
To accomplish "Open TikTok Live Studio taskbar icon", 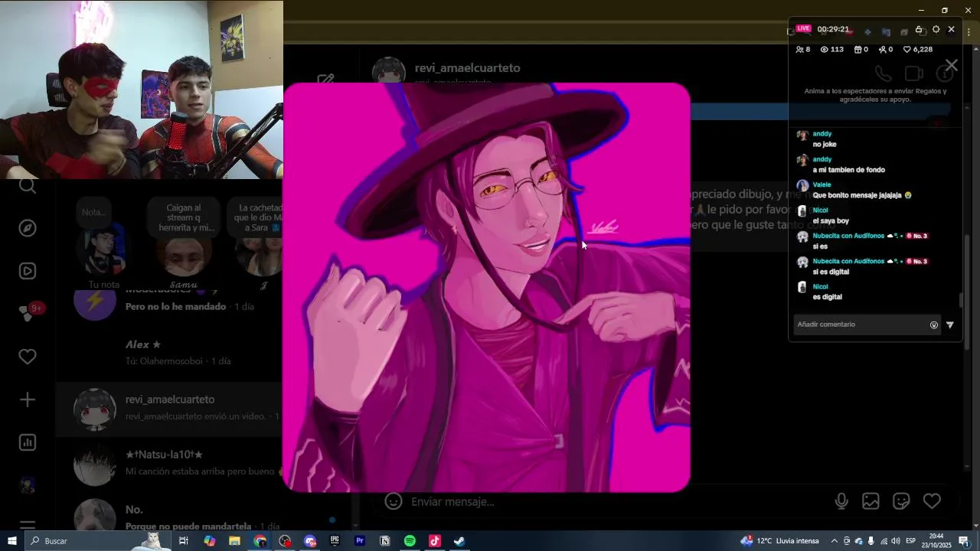I will [x=435, y=541].
